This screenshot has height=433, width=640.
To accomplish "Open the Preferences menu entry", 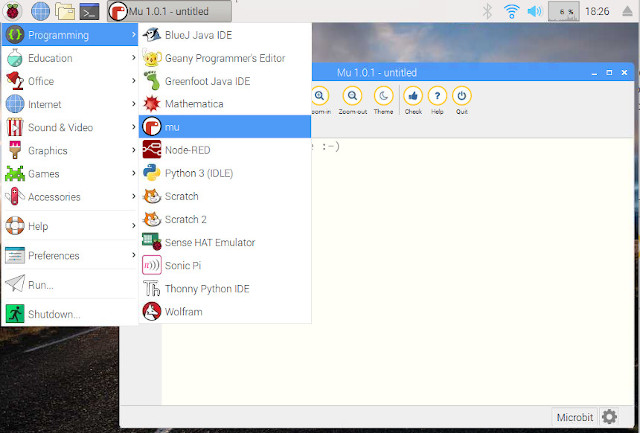I will [70, 255].
